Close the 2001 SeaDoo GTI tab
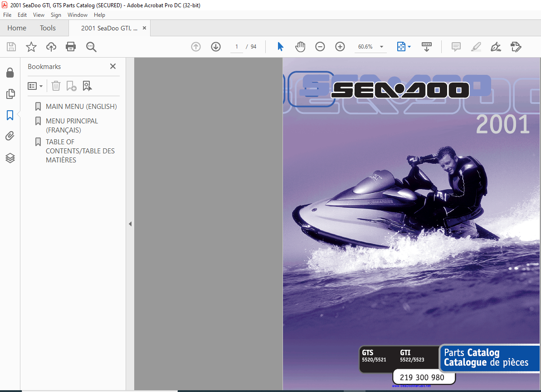This screenshot has height=392, width=541. (145, 28)
